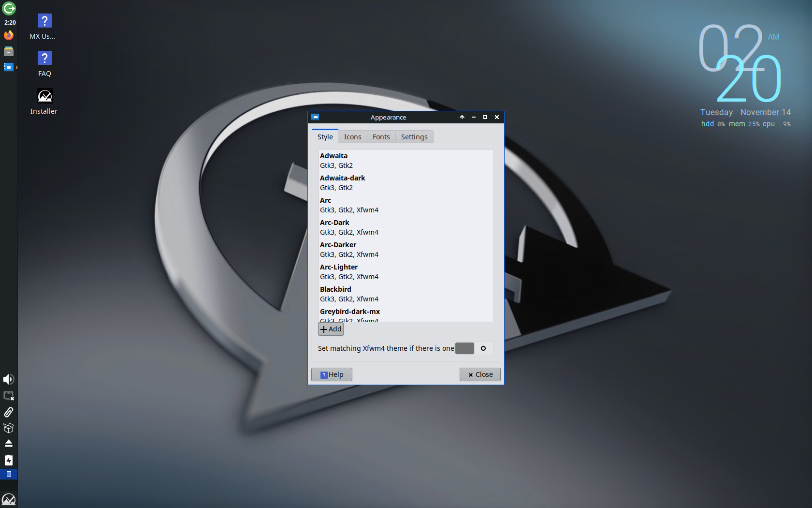This screenshot has height=508, width=812.
Task: Click the Conky hdd mem cpu stats line
Action: coord(746,124)
